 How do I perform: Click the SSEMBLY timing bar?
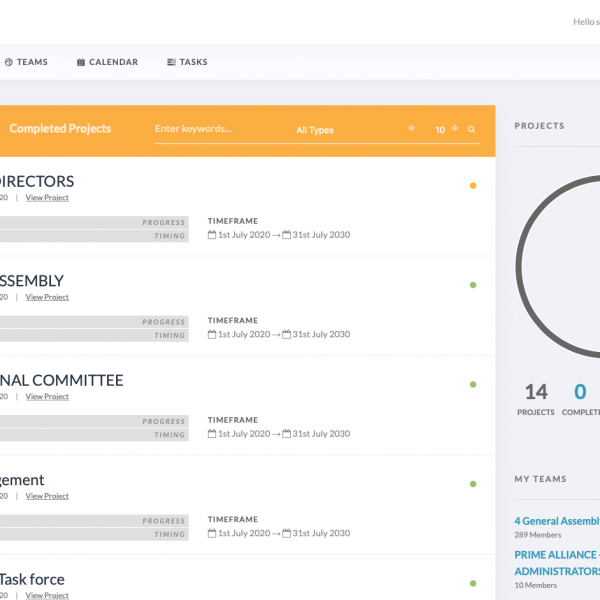click(x=94, y=335)
